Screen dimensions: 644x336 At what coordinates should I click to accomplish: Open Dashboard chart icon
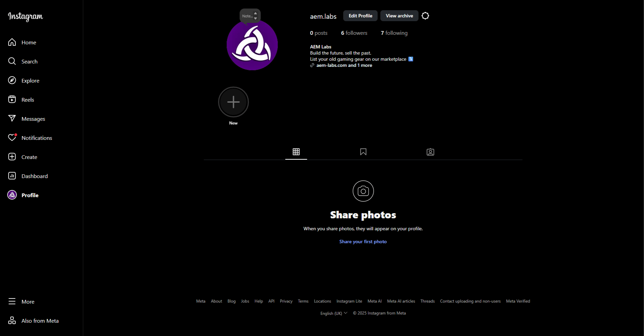pyautogui.click(x=12, y=176)
